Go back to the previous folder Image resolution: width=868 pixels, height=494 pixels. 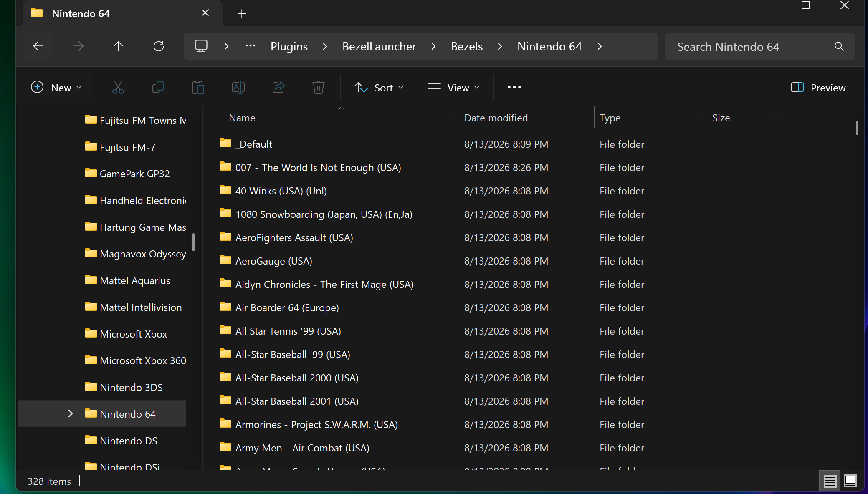(x=38, y=46)
